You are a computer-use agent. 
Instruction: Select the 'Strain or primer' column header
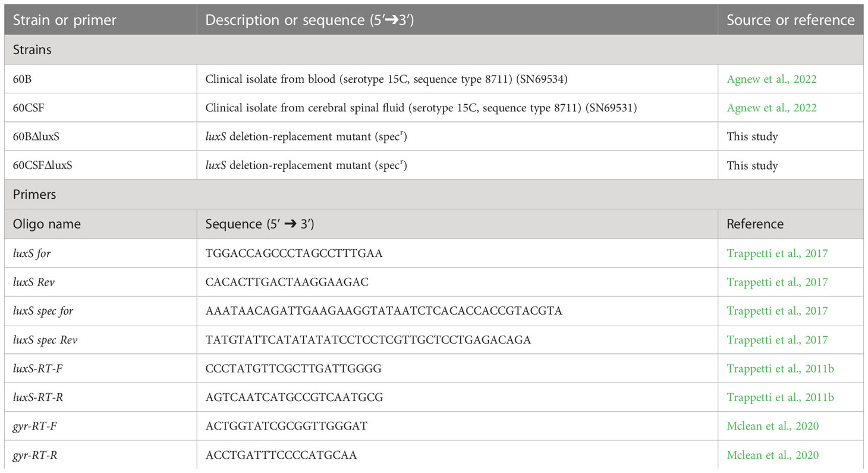(100, 20)
